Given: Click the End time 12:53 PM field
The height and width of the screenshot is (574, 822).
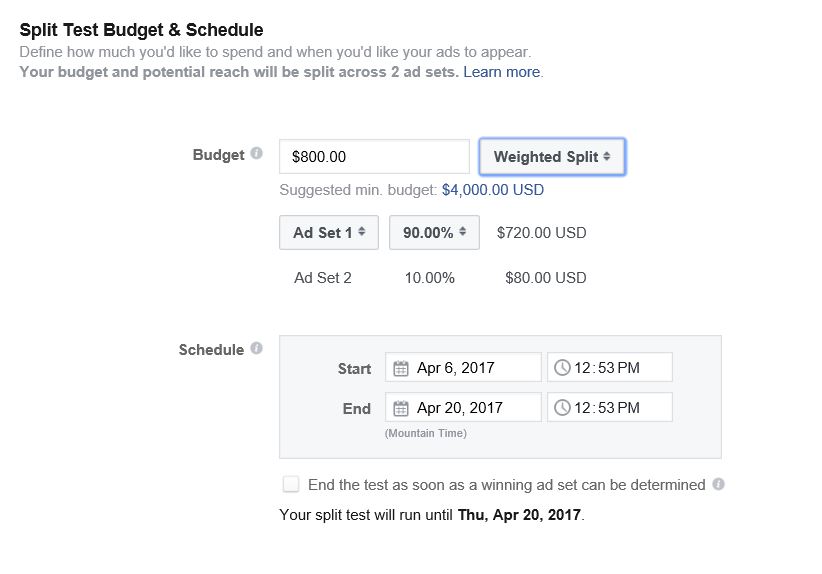Looking at the screenshot, I should pyautogui.click(x=610, y=407).
